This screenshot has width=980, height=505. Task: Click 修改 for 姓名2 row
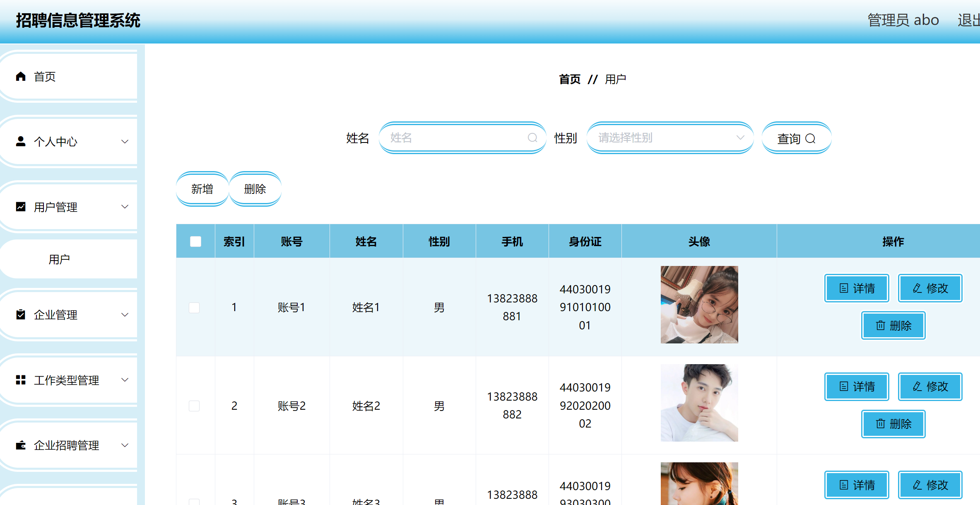[x=930, y=387]
